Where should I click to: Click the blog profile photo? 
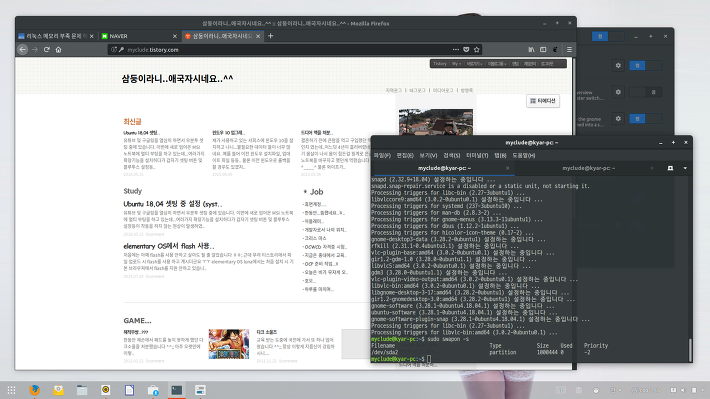(436, 122)
